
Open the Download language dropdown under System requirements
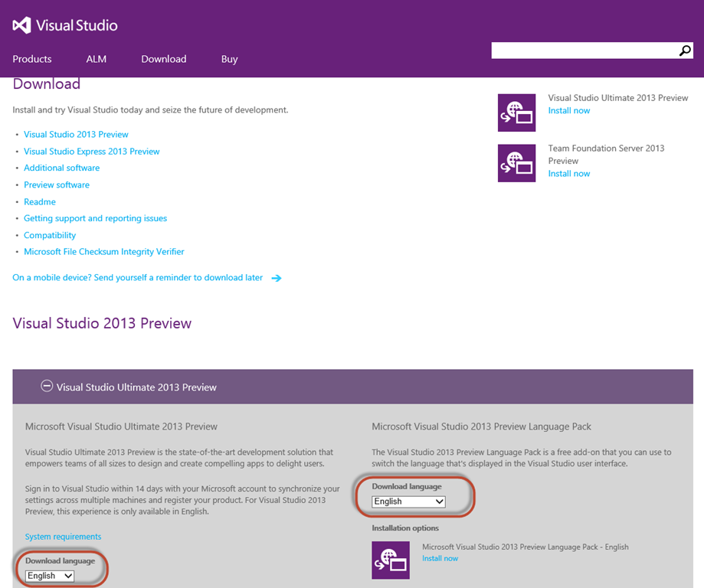point(49,576)
